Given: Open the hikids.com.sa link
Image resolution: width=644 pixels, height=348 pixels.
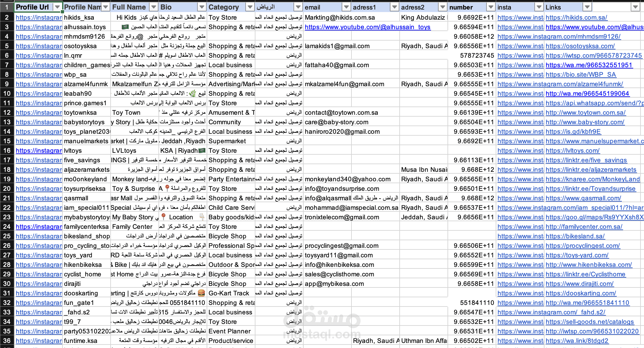Looking at the screenshot, I should pos(576,17).
